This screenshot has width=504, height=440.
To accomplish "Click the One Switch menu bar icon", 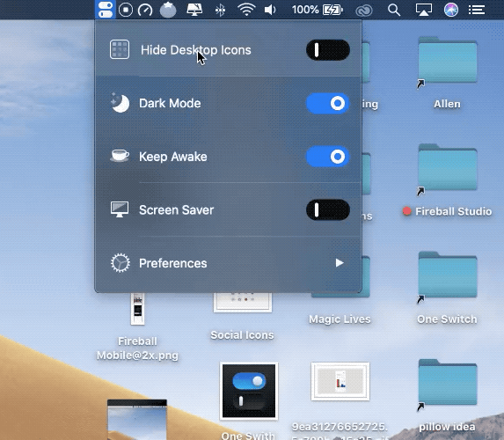I will (106, 10).
